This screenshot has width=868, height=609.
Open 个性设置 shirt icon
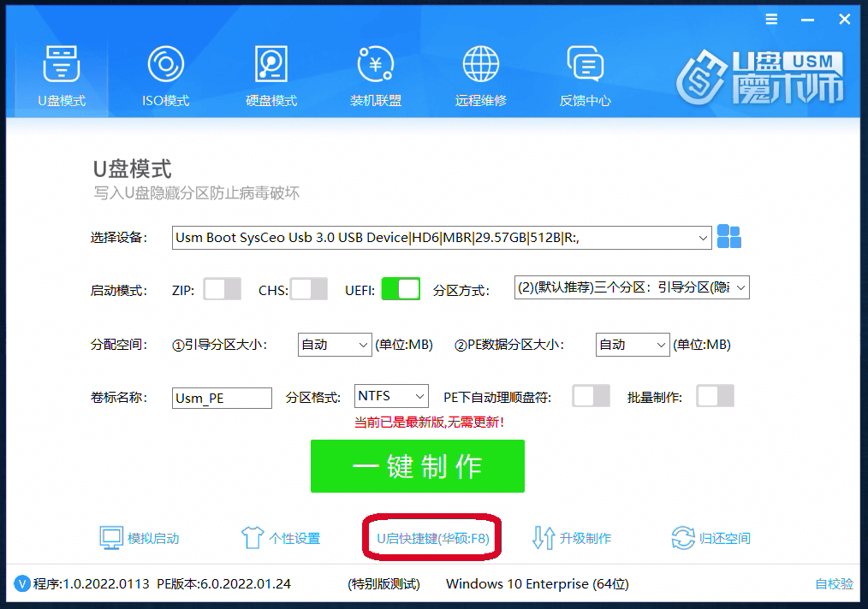pyautogui.click(x=252, y=538)
